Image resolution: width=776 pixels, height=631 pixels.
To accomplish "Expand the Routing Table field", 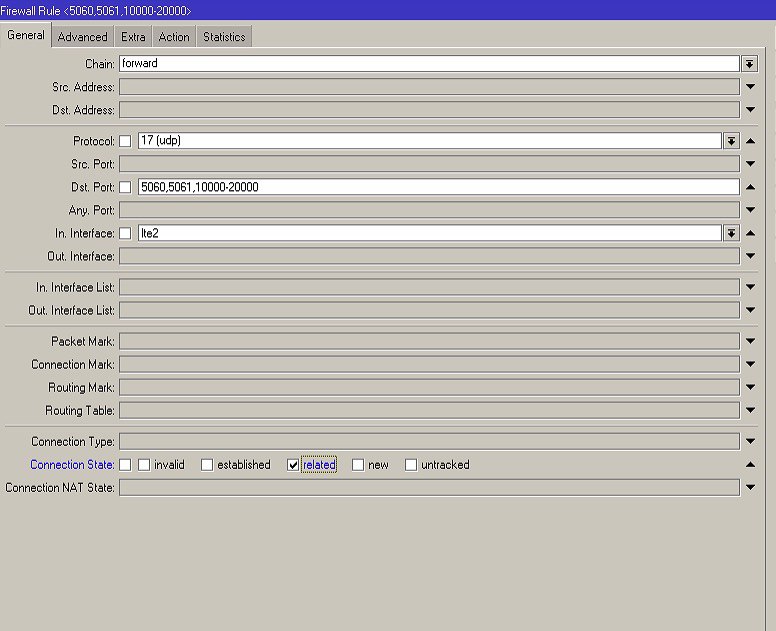I will tap(750, 410).
